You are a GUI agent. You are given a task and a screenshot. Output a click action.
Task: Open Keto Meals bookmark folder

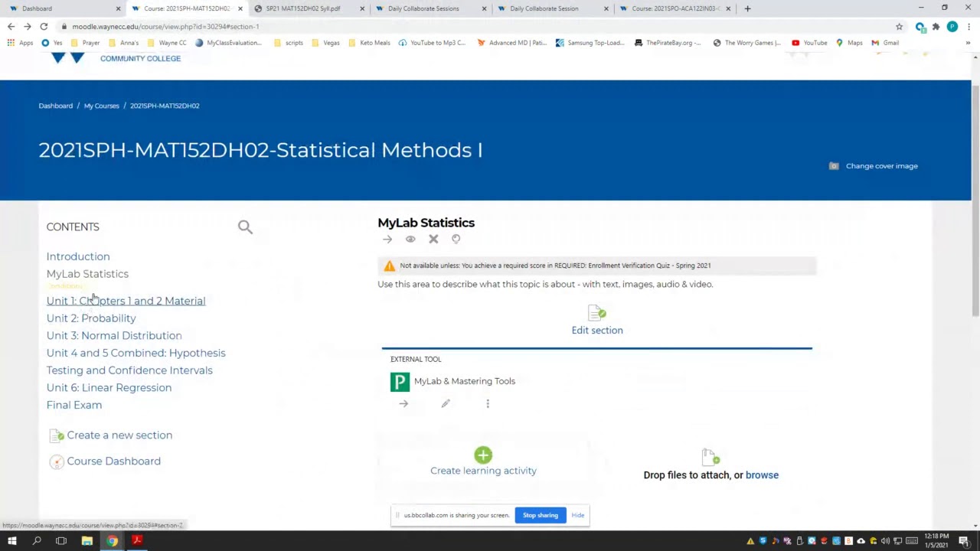coord(369,43)
